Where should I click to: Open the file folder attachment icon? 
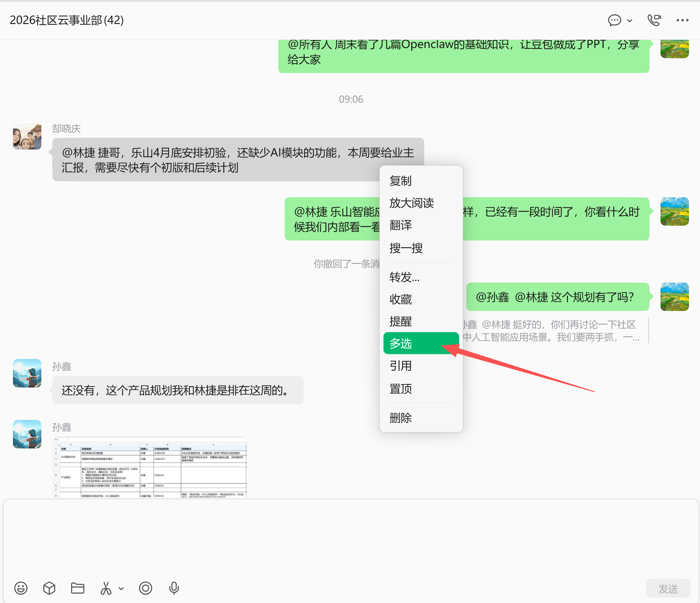(x=78, y=588)
